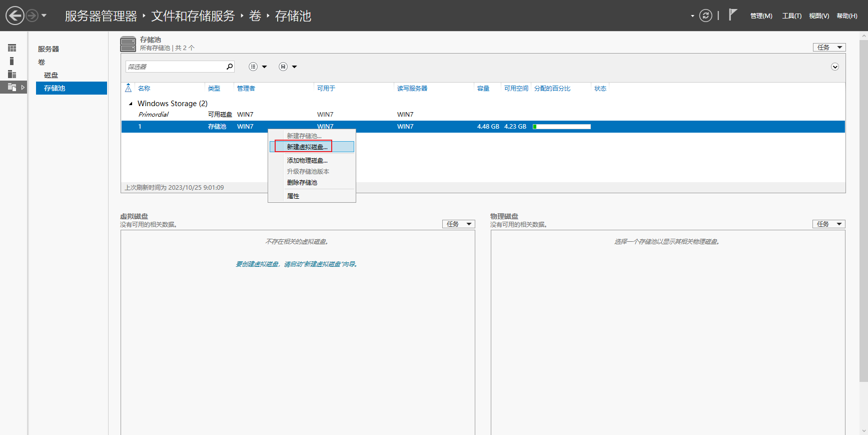Click the search magnifier in filter box
868x435 pixels.
click(x=230, y=67)
